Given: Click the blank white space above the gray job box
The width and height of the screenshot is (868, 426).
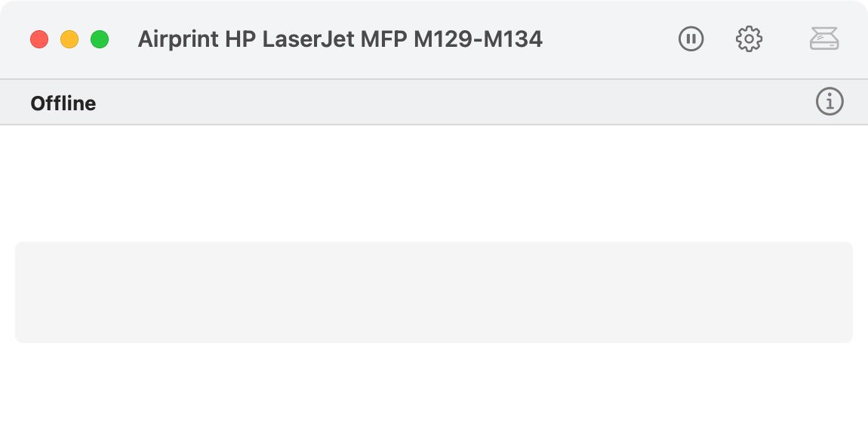Looking at the screenshot, I should (x=434, y=183).
